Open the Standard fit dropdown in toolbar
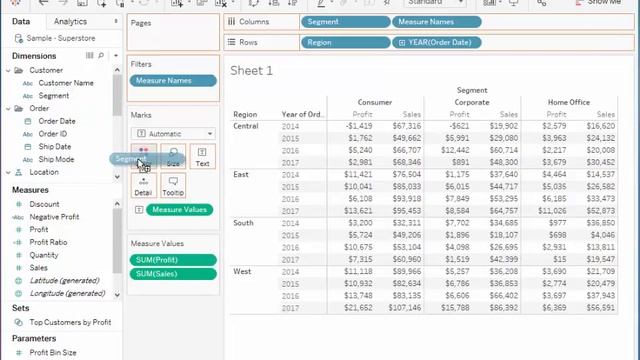 point(435,3)
